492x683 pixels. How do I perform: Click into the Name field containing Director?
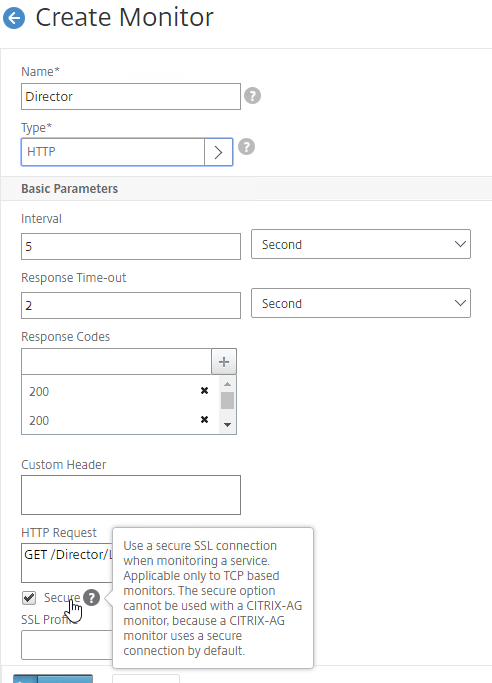[131, 96]
